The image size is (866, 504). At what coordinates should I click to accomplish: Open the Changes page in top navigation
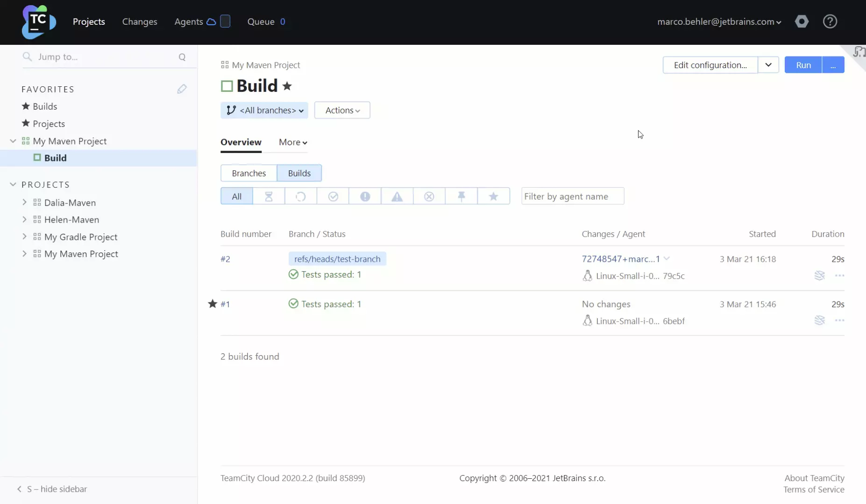[x=139, y=22]
